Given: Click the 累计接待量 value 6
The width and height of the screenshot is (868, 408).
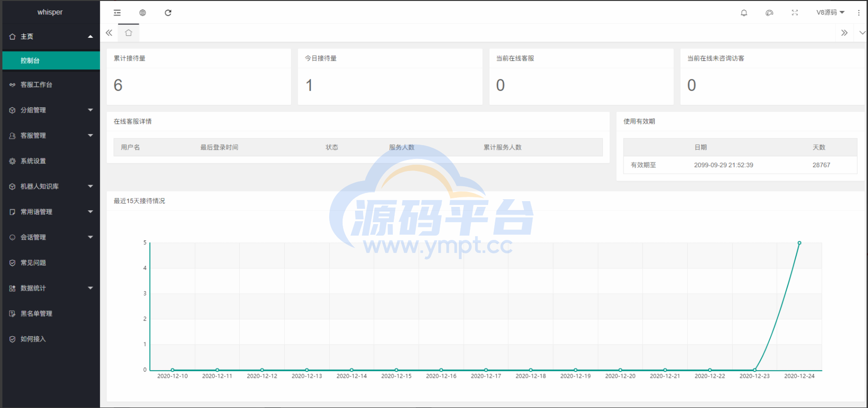Looking at the screenshot, I should pos(118,85).
